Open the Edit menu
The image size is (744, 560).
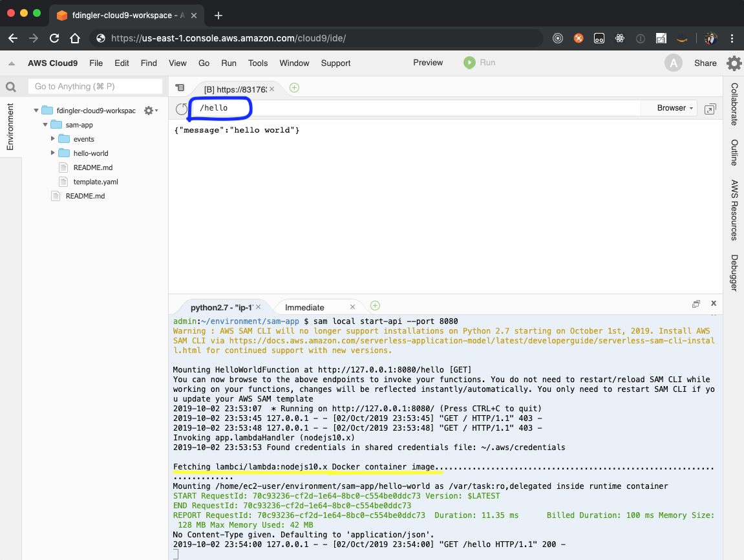point(122,63)
